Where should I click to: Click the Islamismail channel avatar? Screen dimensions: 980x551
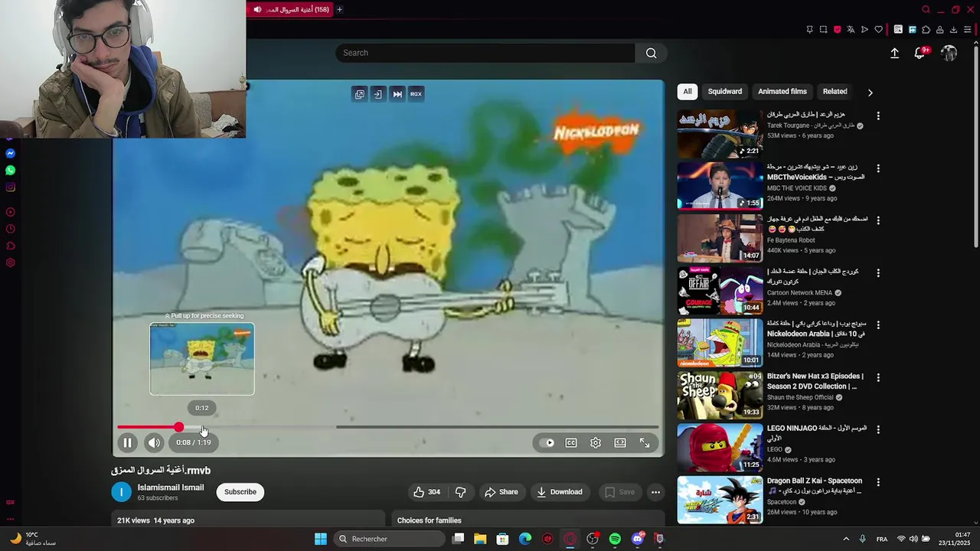pyautogui.click(x=122, y=492)
